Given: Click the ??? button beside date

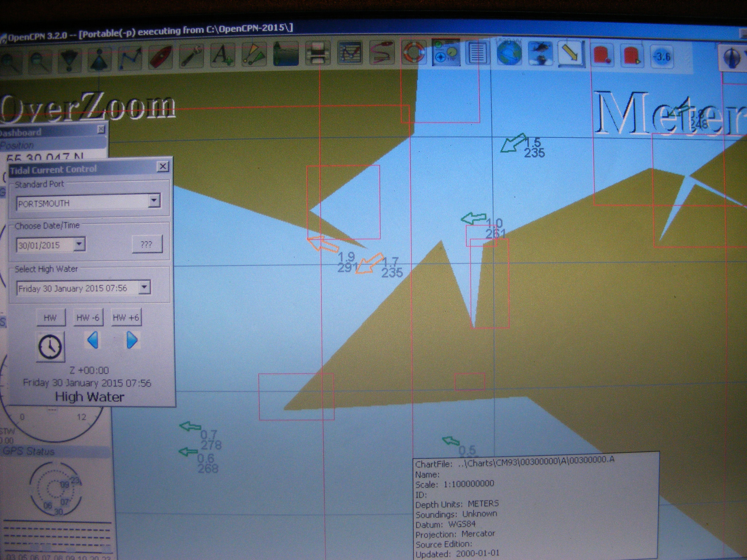Looking at the screenshot, I should 147,244.
